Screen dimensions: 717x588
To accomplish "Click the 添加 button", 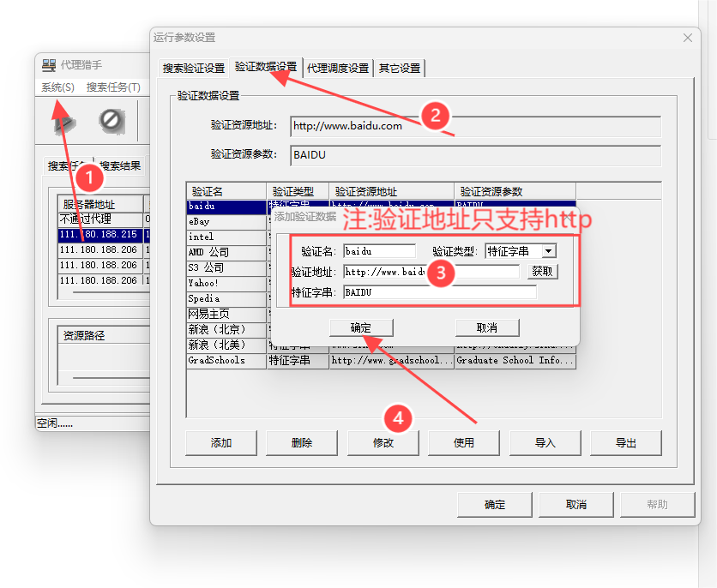I will (220, 443).
